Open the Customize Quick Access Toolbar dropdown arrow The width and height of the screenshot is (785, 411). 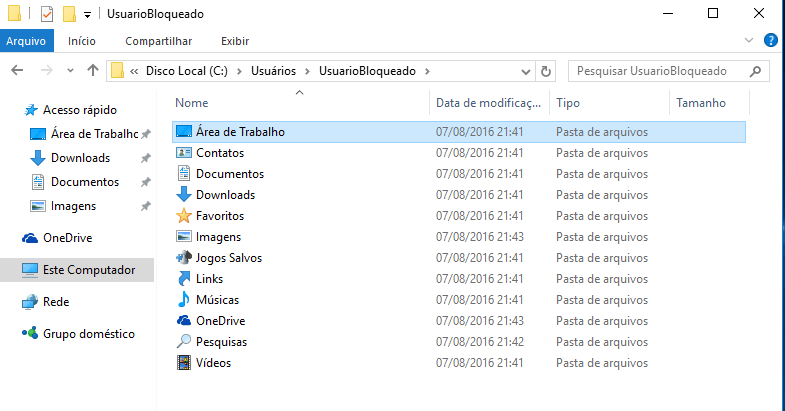(87, 15)
